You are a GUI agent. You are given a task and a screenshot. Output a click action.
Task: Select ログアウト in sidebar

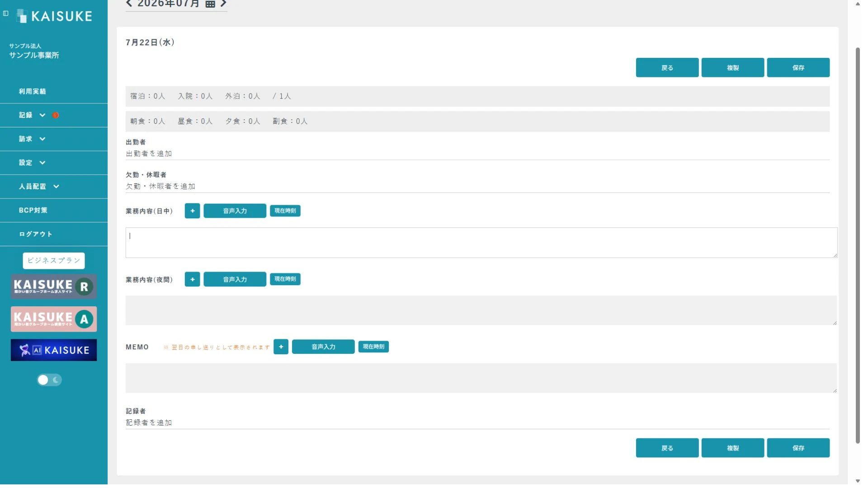pos(54,234)
